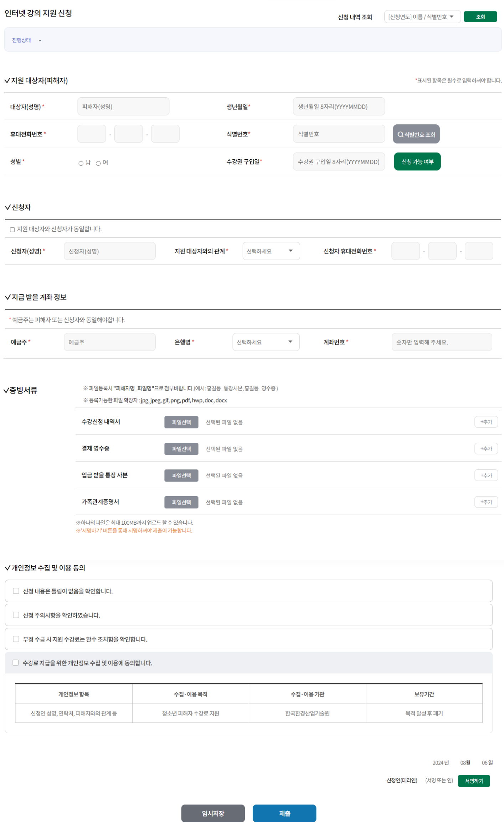Click the last box of 휴대전화번호
Viewport: 504px width, 823px height.
[x=165, y=134]
